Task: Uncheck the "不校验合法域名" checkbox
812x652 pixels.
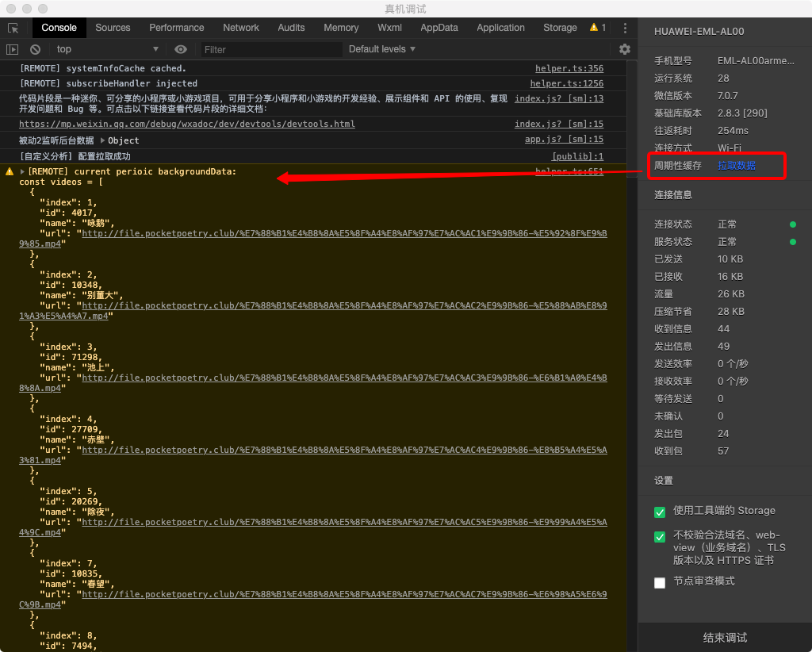Action: tap(660, 537)
